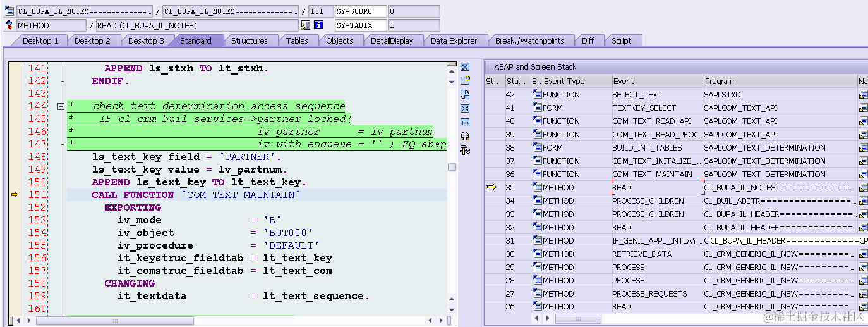
Task: Switch tool to full screen
Action: 465,109
